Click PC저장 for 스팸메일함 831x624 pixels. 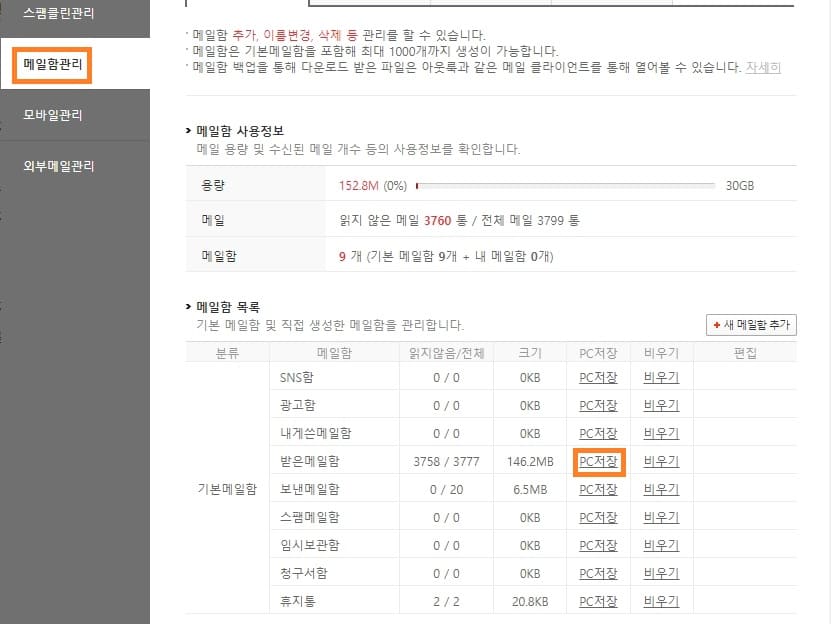(x=598, y=517)
